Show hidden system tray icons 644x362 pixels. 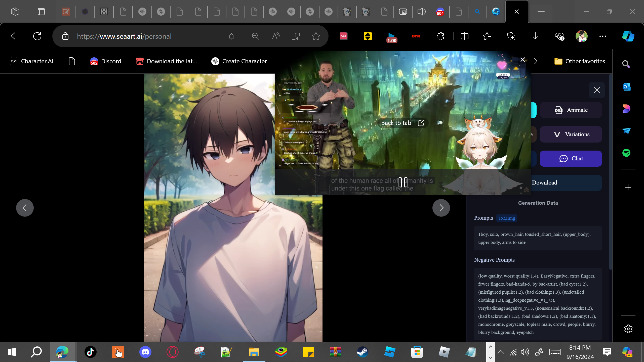coord(501,352)
